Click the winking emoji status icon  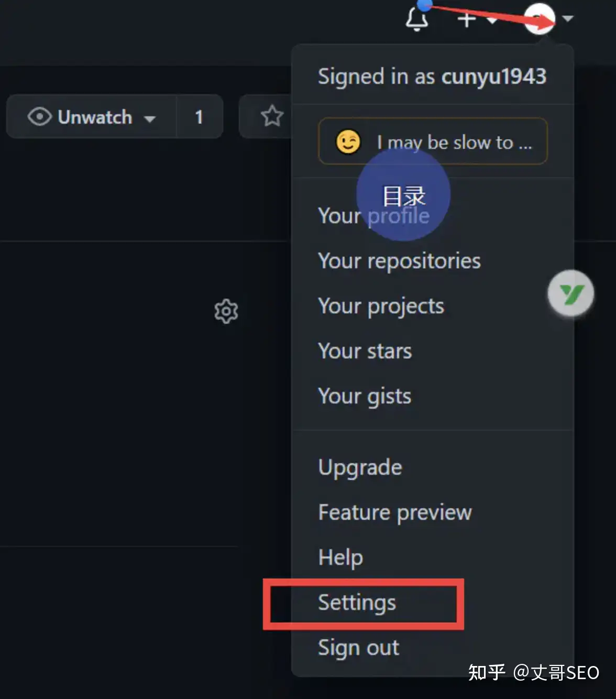click(348, 141)
